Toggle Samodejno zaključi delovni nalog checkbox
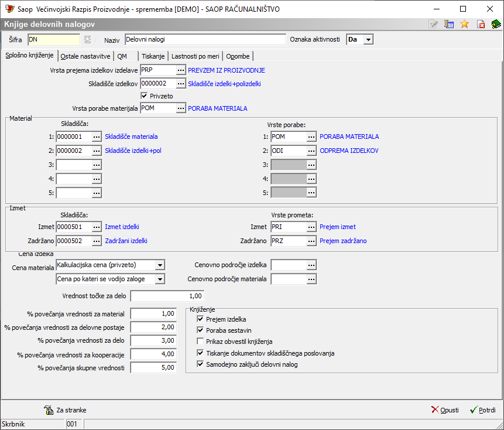The width and height of the screenshot is (504, 430). [x=200, y=364]
